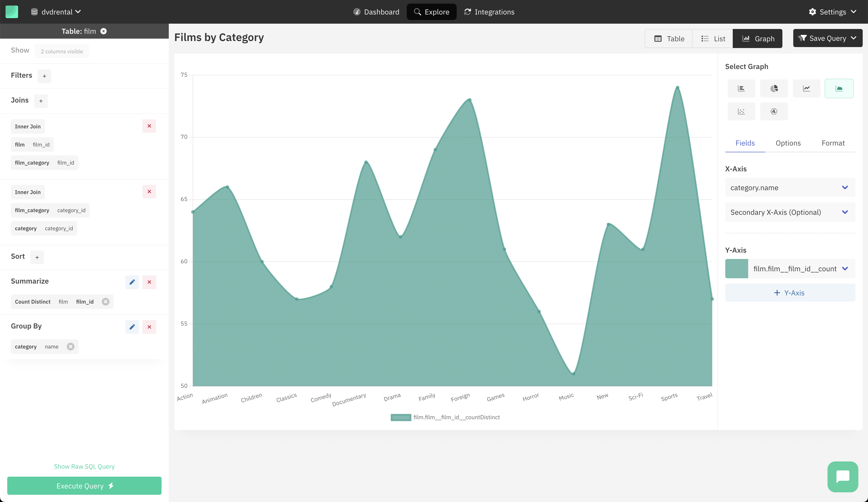Remove the film_category to category inner join
This screenshot has height=502, width=868.
[x=149, y=191]
